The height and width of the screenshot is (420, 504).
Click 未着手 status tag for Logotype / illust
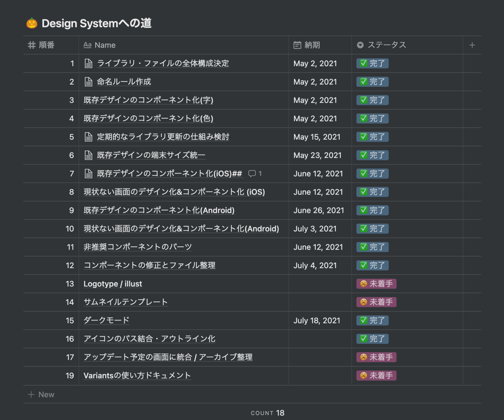click(x=376, y=284)
